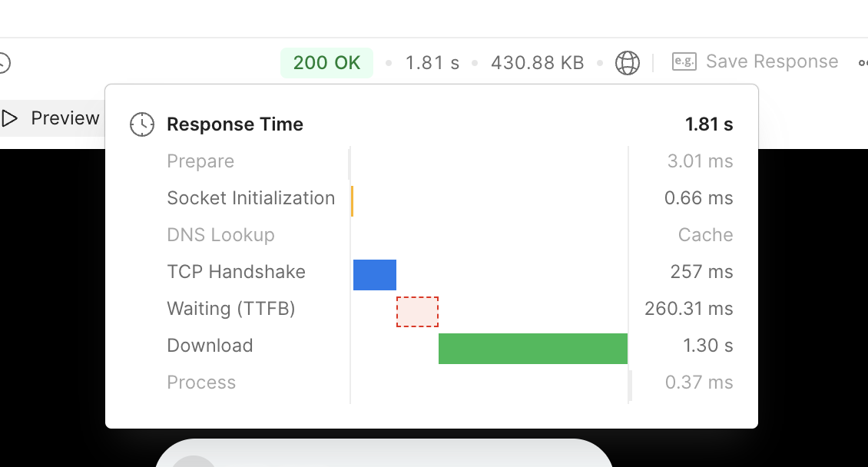
Task: Click the Save Response button text
Action: click(x=771, y=62)
